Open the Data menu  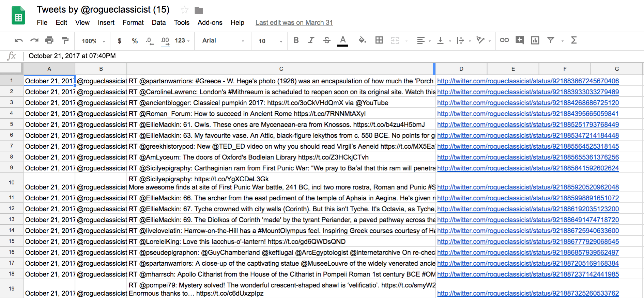pos(159,22)
